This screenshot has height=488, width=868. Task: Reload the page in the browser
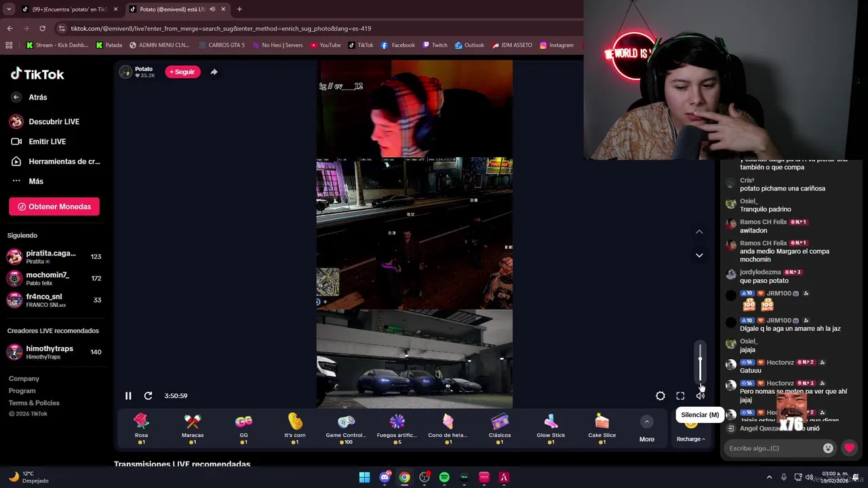[42, 28]
